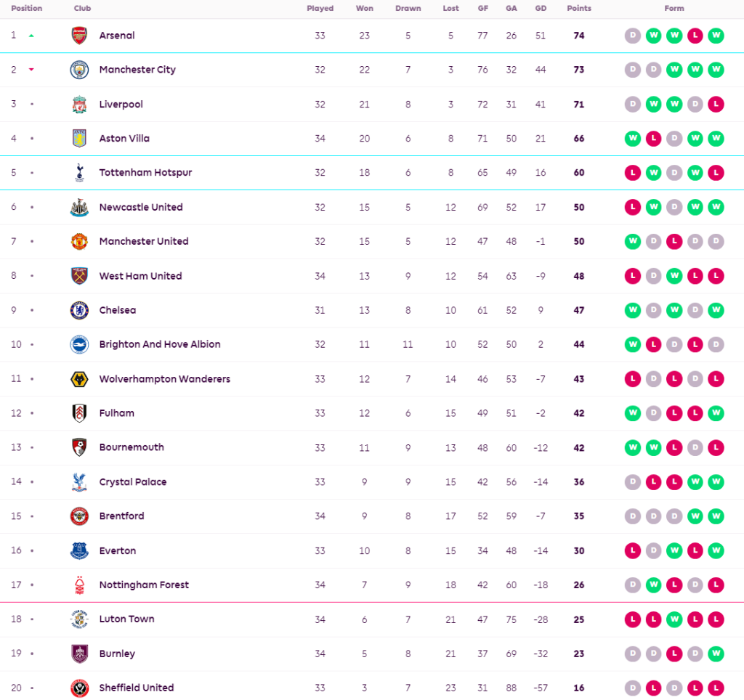Open the Nottingham Forest club link
Viewport: 744px width, 700px height.
144,585
